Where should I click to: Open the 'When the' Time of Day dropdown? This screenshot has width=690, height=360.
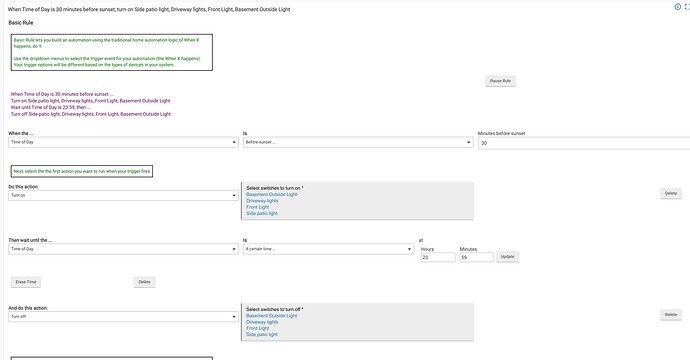pos(123,142)
